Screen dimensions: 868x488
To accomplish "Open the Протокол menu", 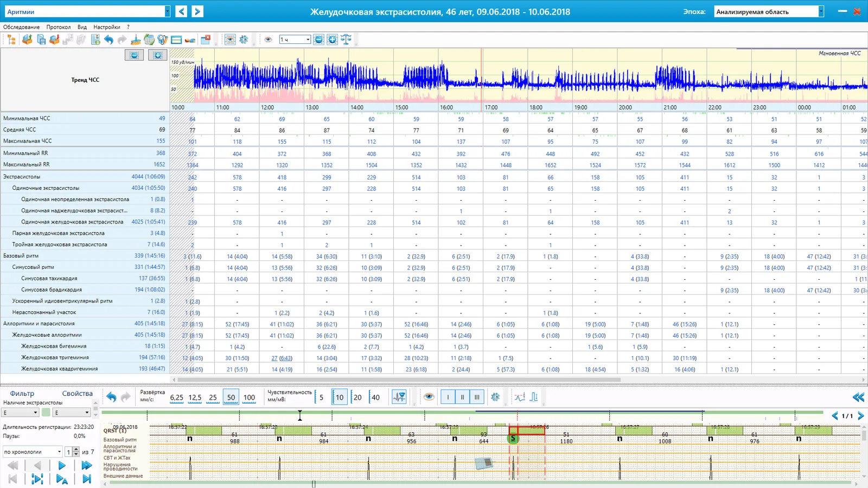I will pos(58,27).
